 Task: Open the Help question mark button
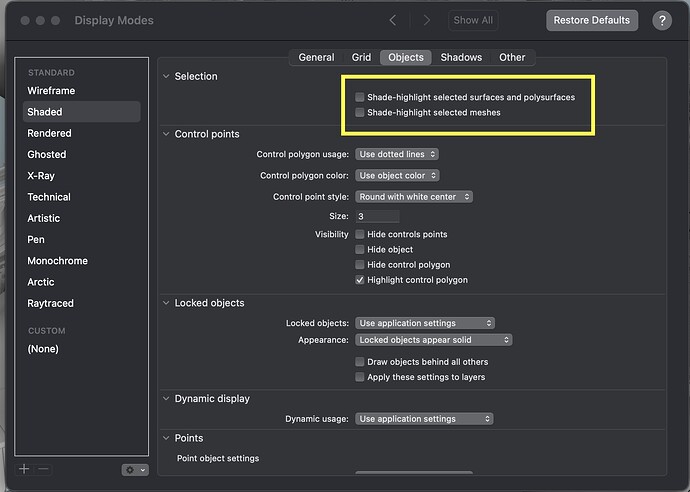[662, 20]
